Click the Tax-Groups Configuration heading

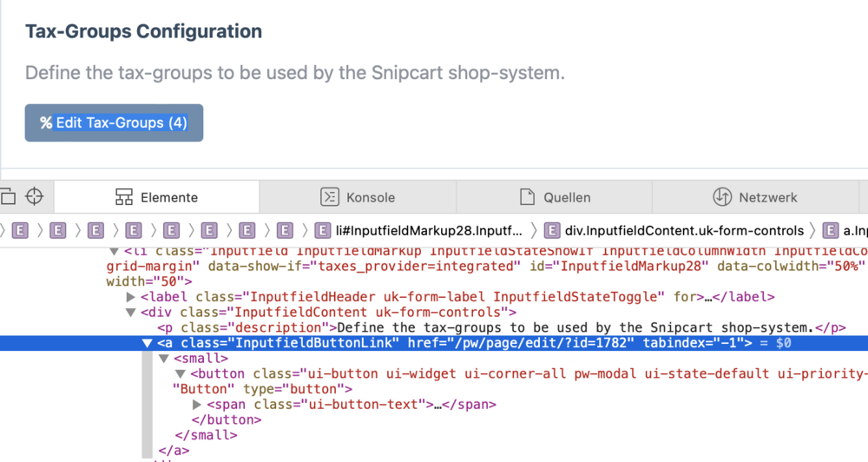click(x=143, y=32)
